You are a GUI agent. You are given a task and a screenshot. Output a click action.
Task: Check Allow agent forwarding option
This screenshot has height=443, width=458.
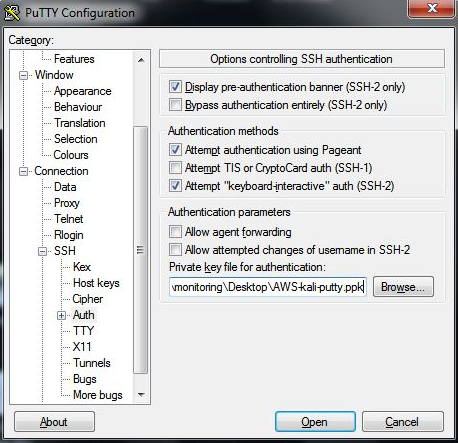175,231
